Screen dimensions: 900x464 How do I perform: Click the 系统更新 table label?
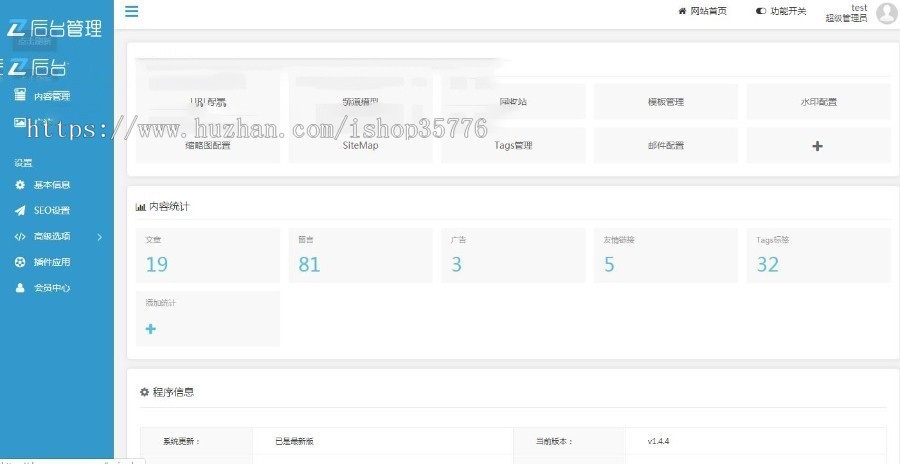181,442
